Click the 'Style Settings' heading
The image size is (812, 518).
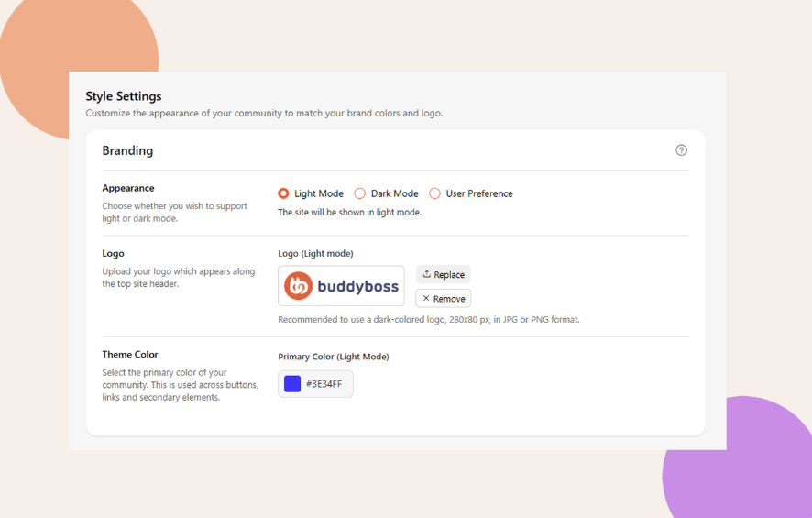123,96
